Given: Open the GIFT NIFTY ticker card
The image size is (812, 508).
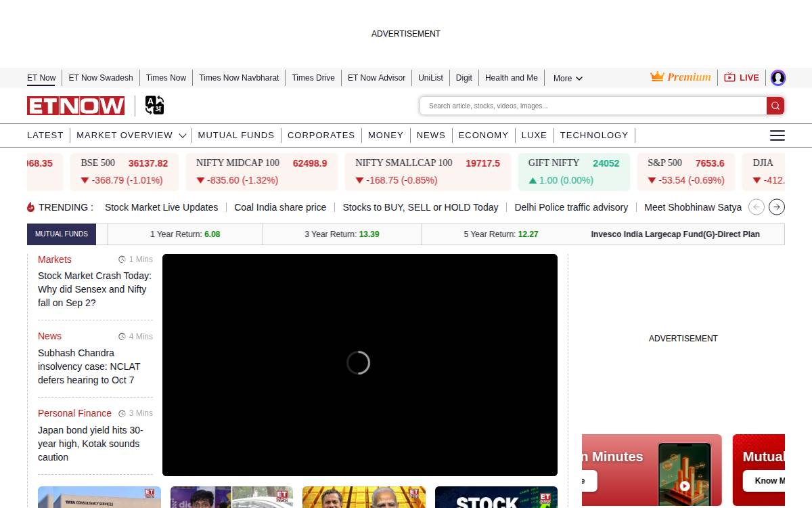Looking at the screenshot, I should tap(574, 172).
